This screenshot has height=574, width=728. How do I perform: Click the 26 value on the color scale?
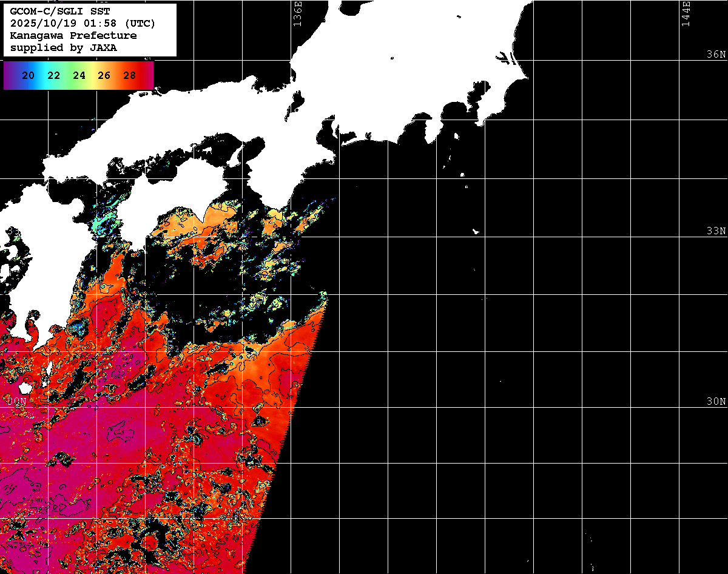click(104, 76)
